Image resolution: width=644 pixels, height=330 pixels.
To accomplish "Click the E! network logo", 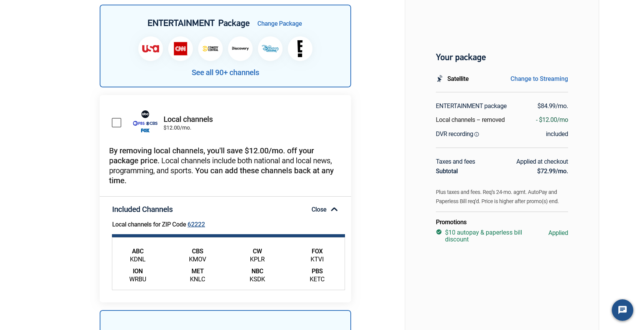I will pos(300,49).
